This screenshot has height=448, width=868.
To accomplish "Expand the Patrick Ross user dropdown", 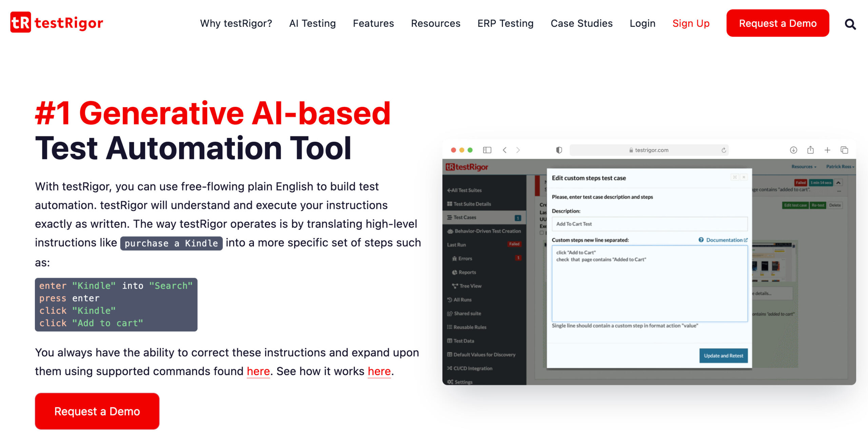I will (x=840, y=167).
